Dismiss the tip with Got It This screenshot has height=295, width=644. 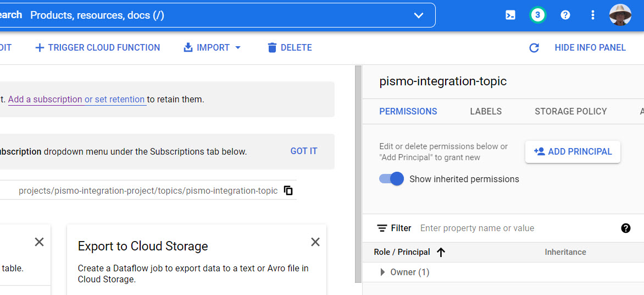(304, 151)
